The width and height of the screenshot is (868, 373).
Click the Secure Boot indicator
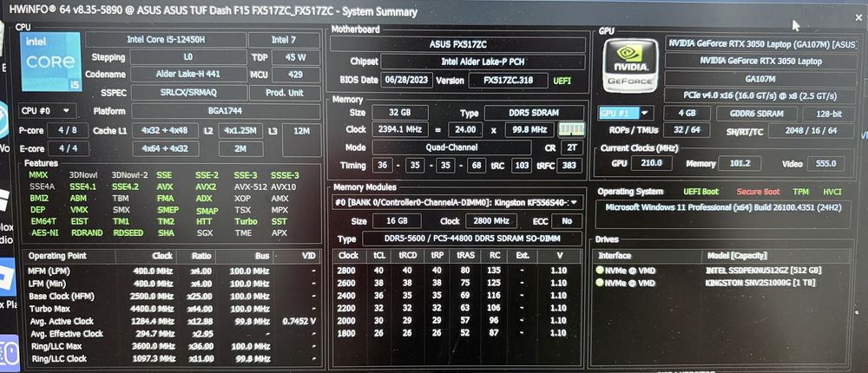tap(758, 192)
